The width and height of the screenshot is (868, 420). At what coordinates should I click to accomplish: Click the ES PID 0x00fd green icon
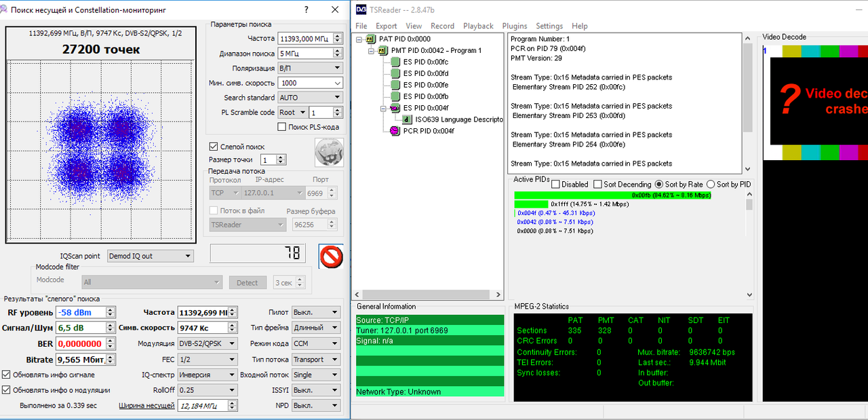click(x=395, y=73)
